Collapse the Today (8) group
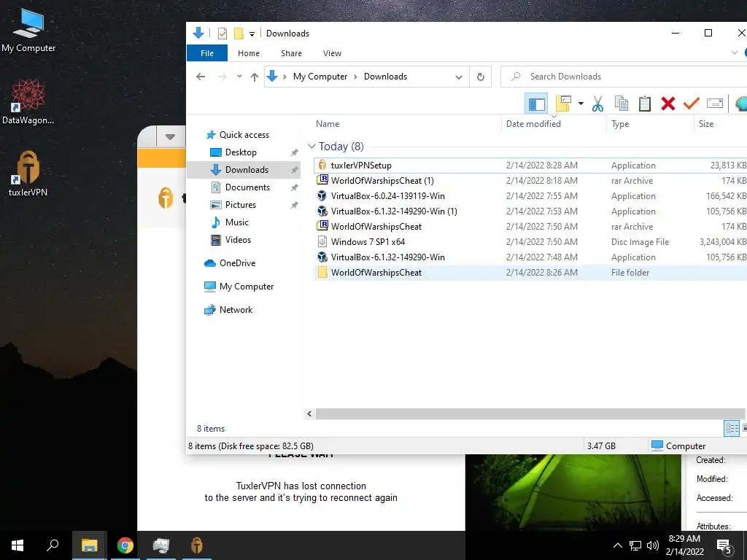 point(311,146)
